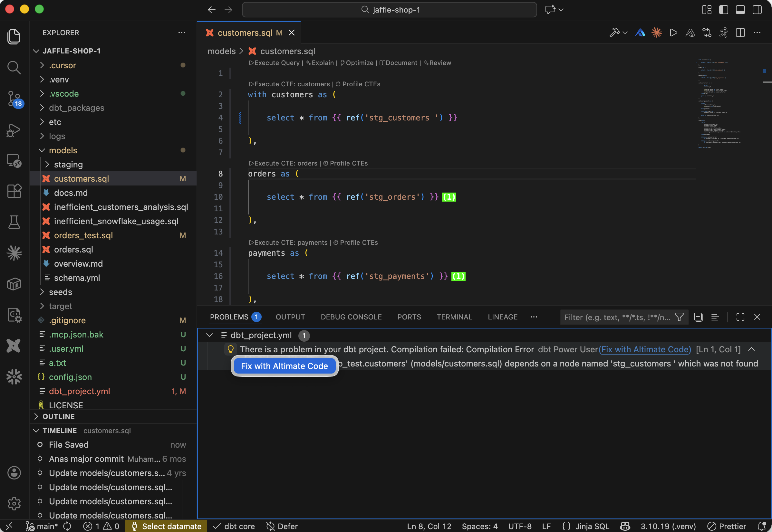Run the model with the play icon

[673, 33]
